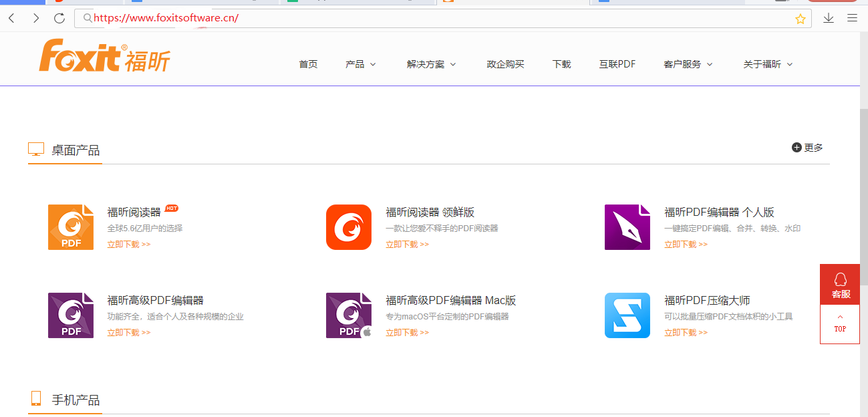Click text 功能齐全，适合个人及各种规模的企业

click(175, 317)
